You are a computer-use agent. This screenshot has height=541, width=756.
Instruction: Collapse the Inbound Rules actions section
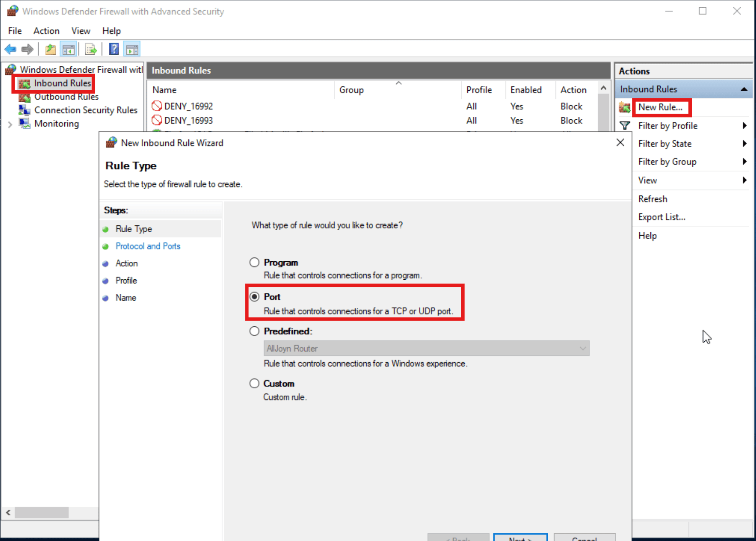(x=744, y=89)
